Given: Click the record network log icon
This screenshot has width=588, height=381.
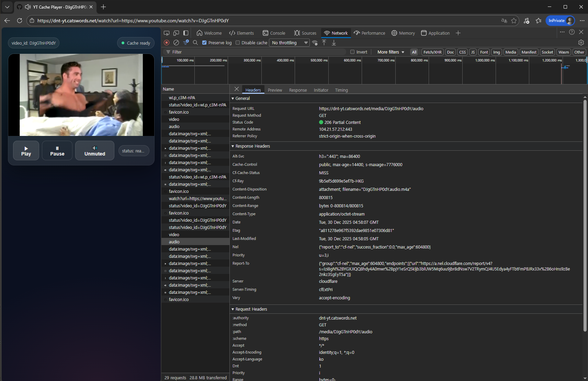Looking at the screenshot, I should 167,43.
